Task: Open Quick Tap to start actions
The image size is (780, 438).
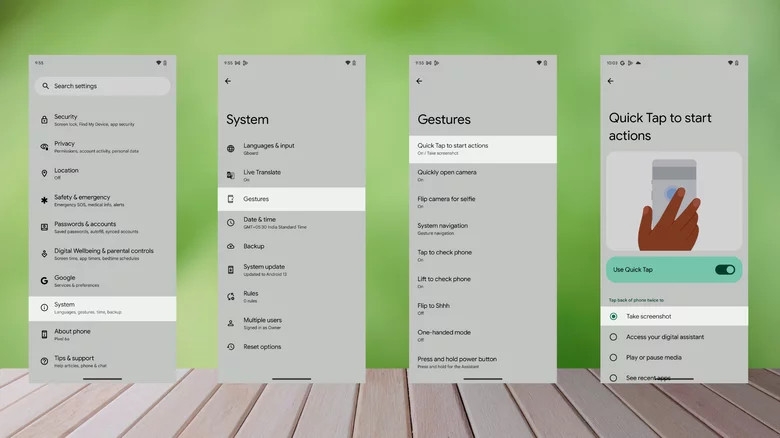Action: (x=483, y=149)
